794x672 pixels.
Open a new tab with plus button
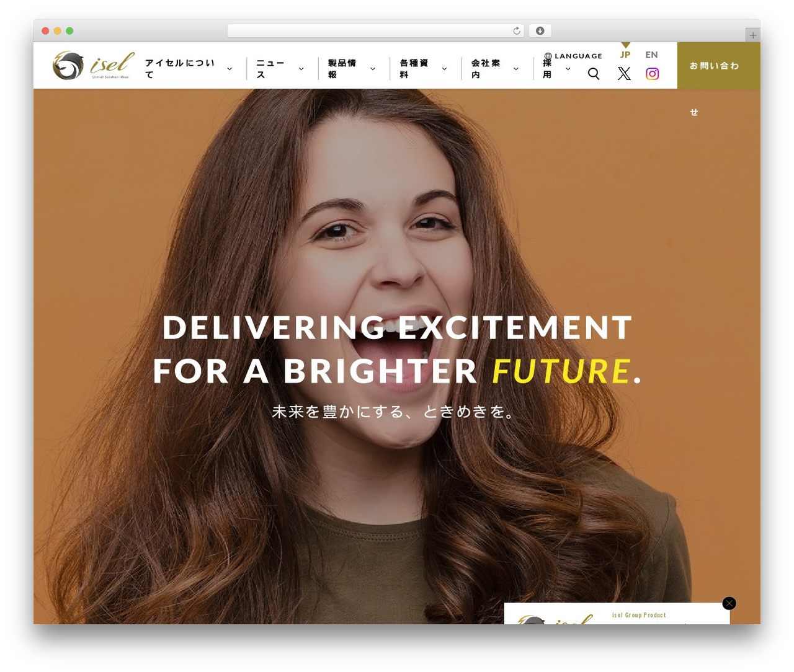click(752, 35)
